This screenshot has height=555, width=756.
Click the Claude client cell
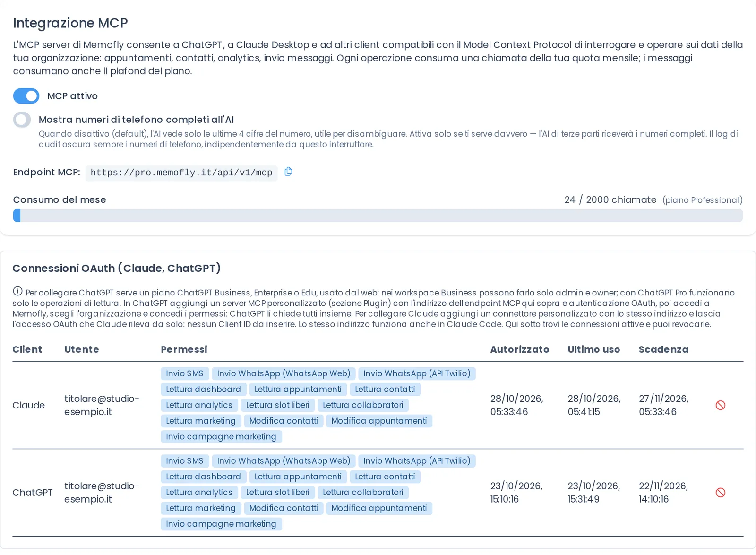(29, 405)
